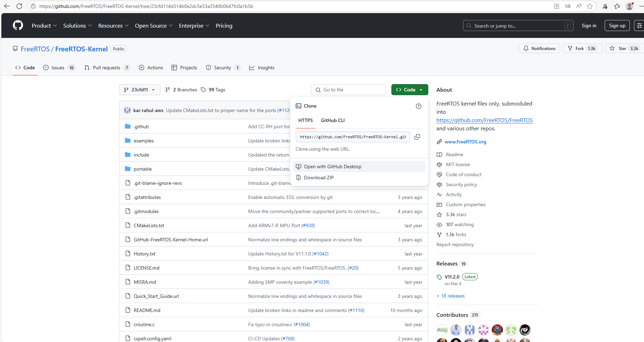The image size is (644, 342).
Task: Select Open with GitHub Desktop
Action: [359, 167]
